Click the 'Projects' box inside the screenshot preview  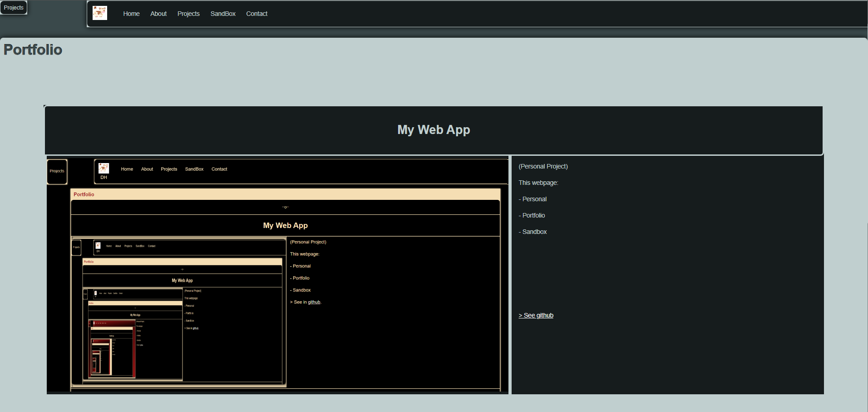tap(57, 171)
